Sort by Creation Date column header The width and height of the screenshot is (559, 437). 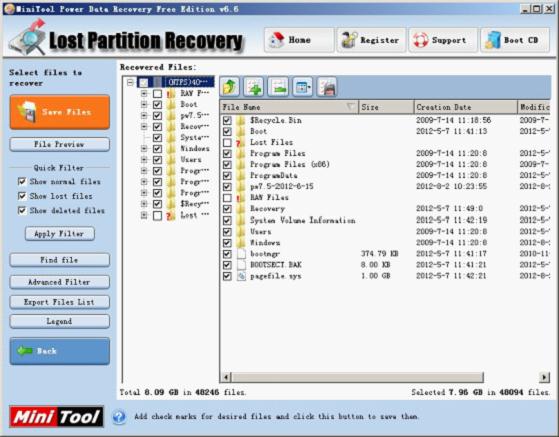click(x=466, y=107)
